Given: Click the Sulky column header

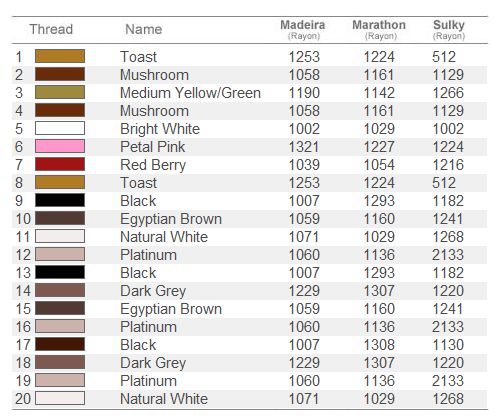Looking at the screenshot, I should coord(449,30).
